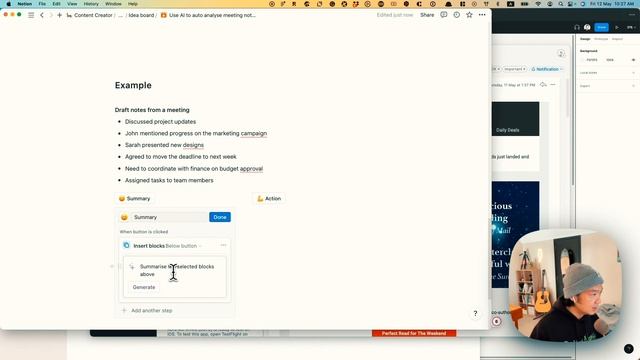The height and width of the screenshot is (360, 640).
Task: Click the blue Share button in Figma
Action: pyautogui.click(x=601, y=27)
